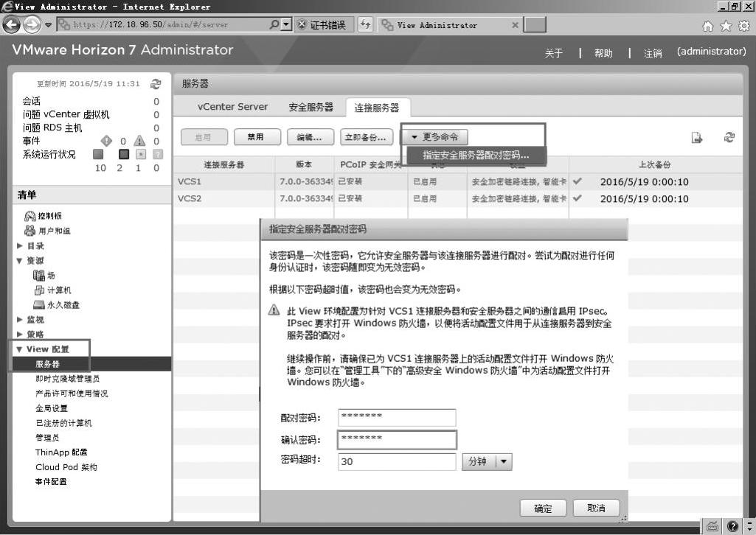Open the 帮助 help link

[603, 53]
